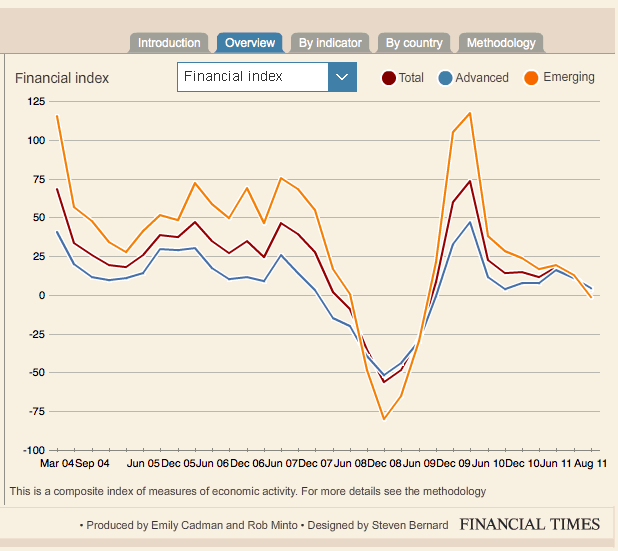Click the methodology description text below chart
The width and height of the screenshot is (618, 551).
click(x=248, y=491)
